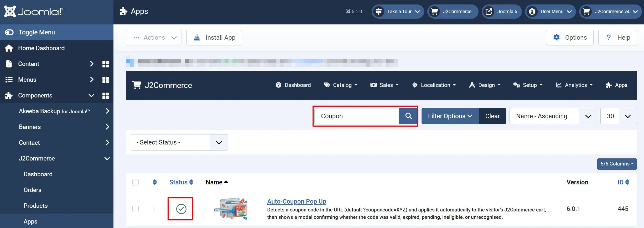Toggle the enabled status of Auto-Coupon Pop Up

click(x=181, y=209)
